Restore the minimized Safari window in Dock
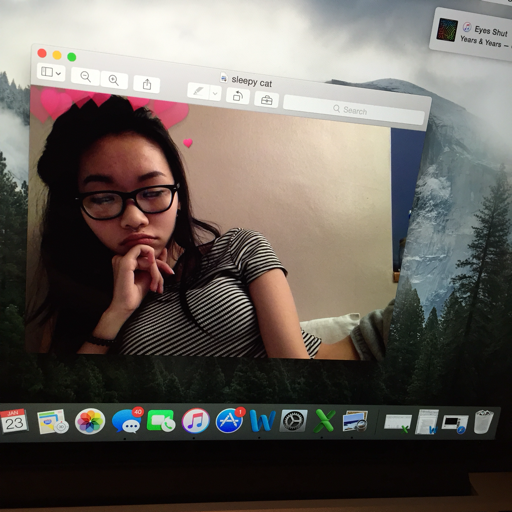The height and width of the screenshot is (512, 512). (x=455, y=424)
